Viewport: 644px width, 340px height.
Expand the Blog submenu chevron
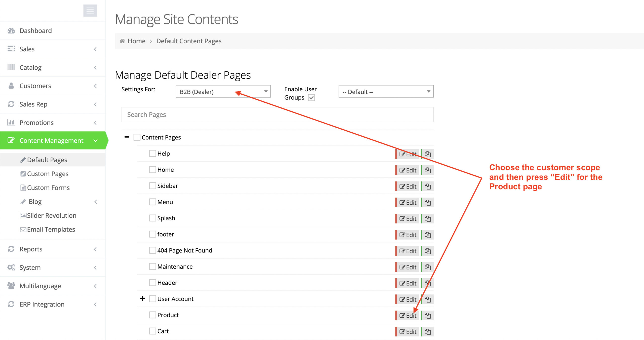[96, 202]
